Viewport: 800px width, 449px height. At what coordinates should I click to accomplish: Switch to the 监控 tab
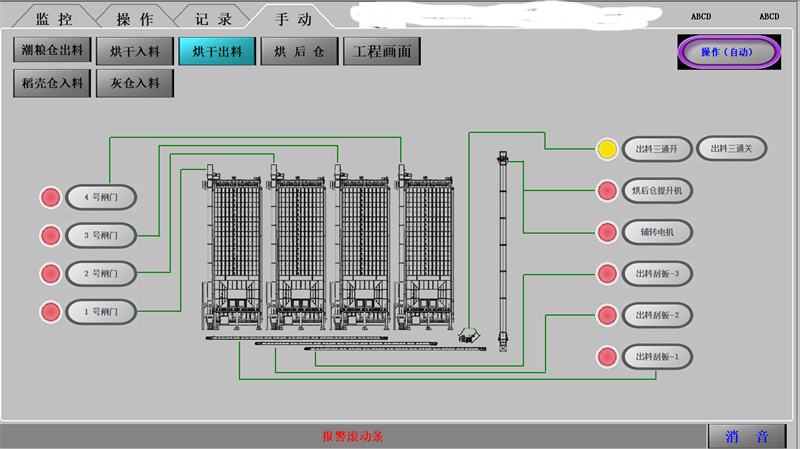click(54, 18)
